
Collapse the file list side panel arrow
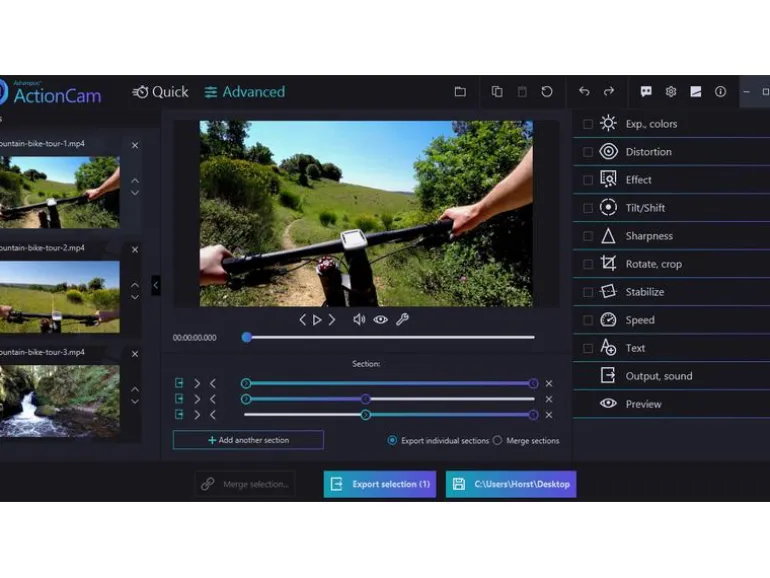156,285
